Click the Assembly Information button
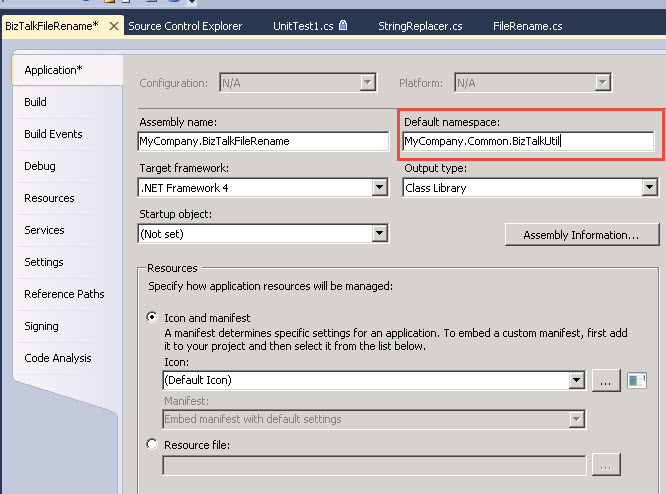Screen dimensions: 666x494 [582, 234]
